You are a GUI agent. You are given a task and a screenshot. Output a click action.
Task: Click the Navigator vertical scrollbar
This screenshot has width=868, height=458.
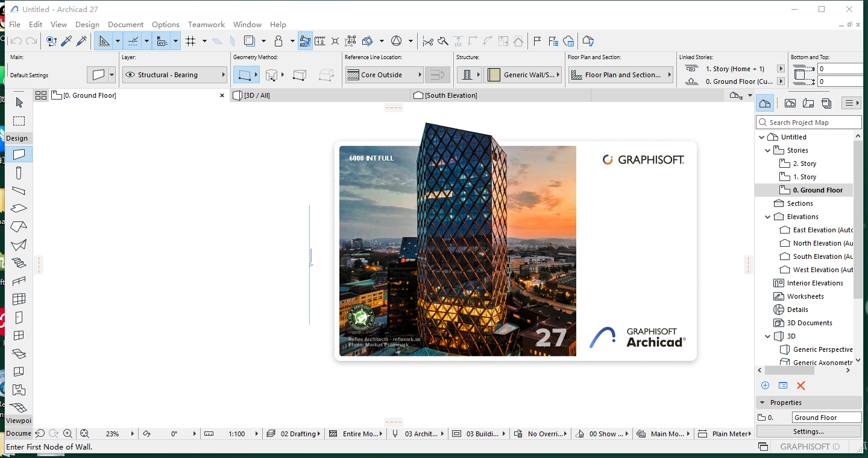[858, 220]
